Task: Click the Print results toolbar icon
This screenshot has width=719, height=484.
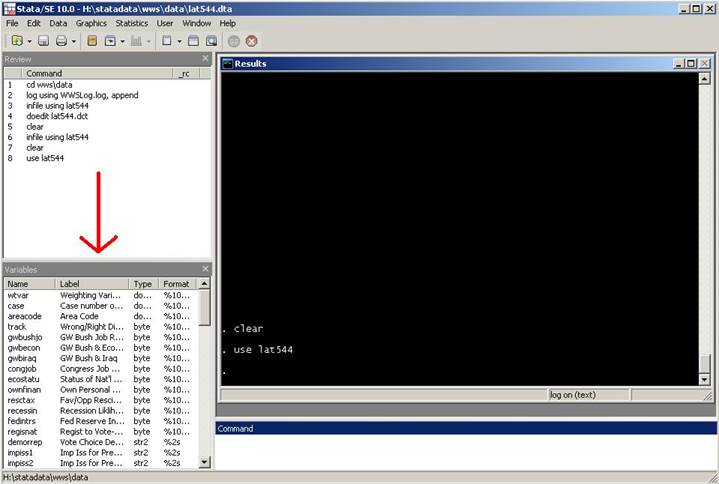Action: point(61,41)
